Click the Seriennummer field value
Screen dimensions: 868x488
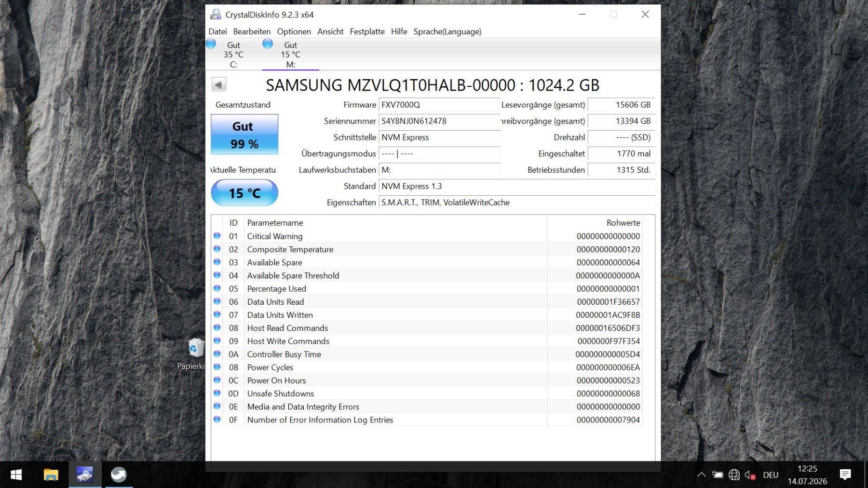[x=439, y=121]
